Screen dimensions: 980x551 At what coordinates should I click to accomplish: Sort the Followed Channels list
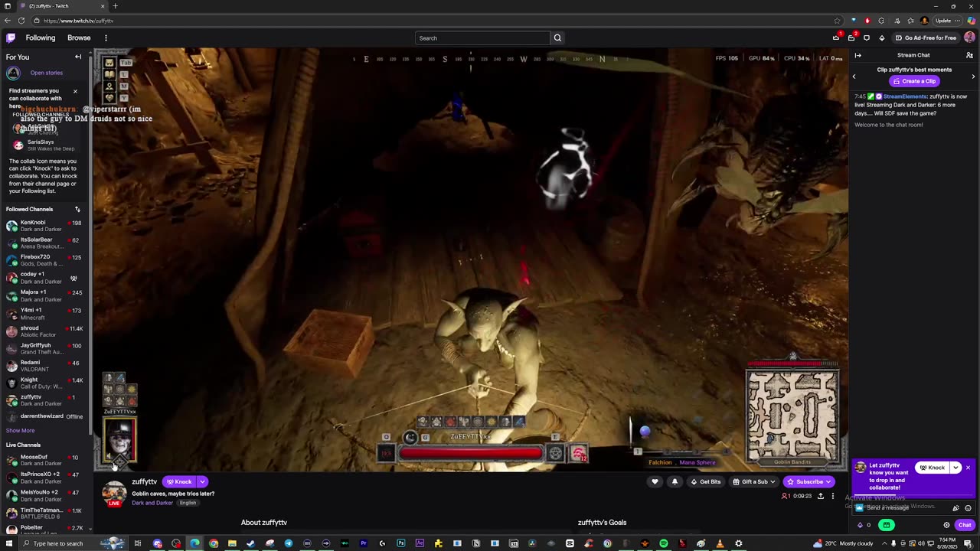pos(77,209)
